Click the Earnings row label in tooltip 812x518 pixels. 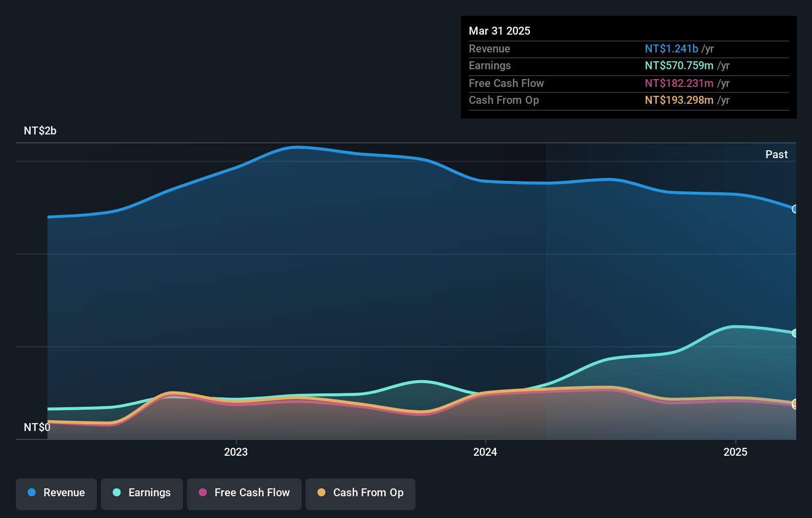[x=490, y=65]
